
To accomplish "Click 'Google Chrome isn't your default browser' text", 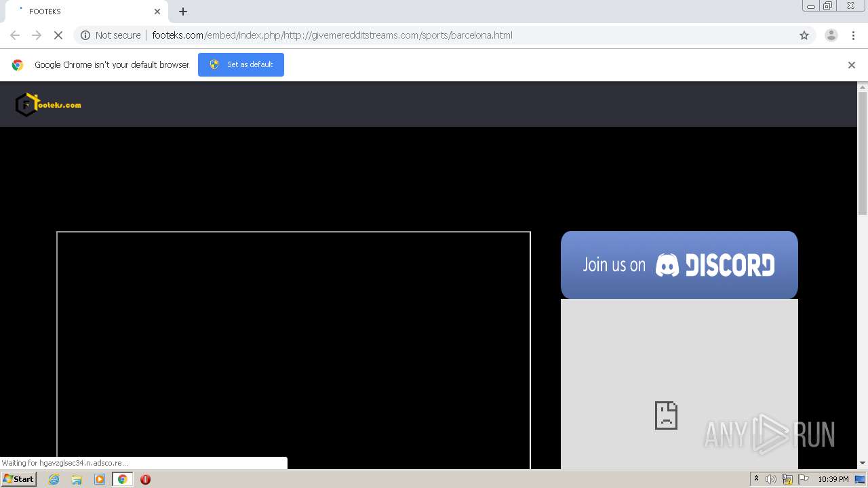I will (x=112, y=65).
